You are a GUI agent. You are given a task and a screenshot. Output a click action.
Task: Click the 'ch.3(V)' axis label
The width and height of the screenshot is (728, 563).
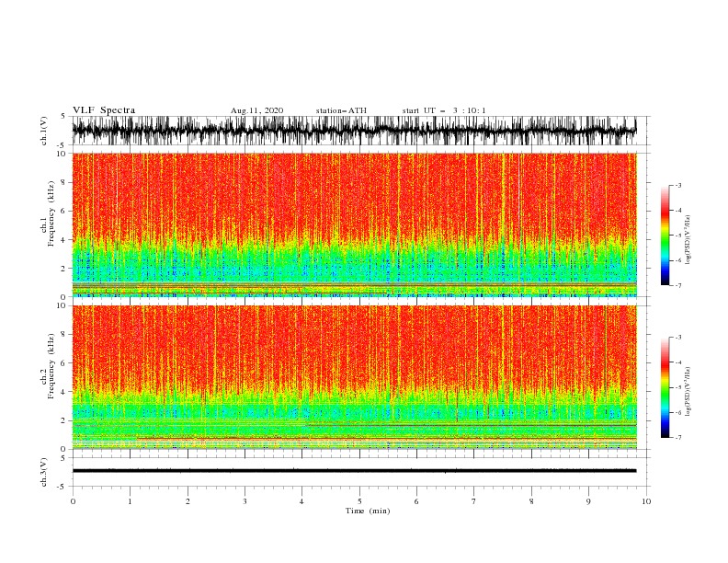pos(44,472)
